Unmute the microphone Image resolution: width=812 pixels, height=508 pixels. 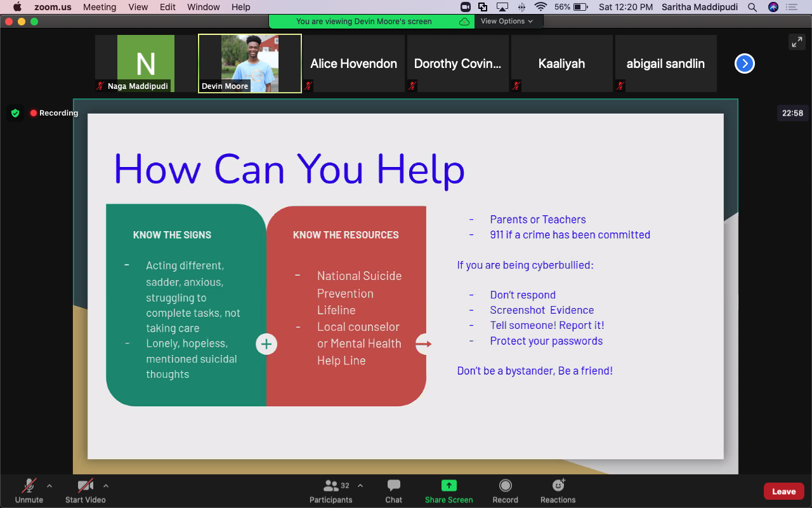[29, 491]
